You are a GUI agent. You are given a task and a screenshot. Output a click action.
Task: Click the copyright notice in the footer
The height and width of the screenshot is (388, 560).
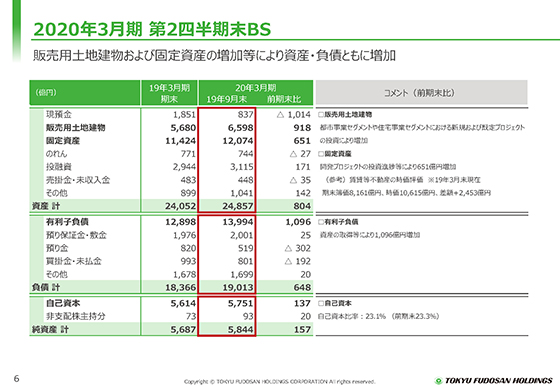point(280,382)
